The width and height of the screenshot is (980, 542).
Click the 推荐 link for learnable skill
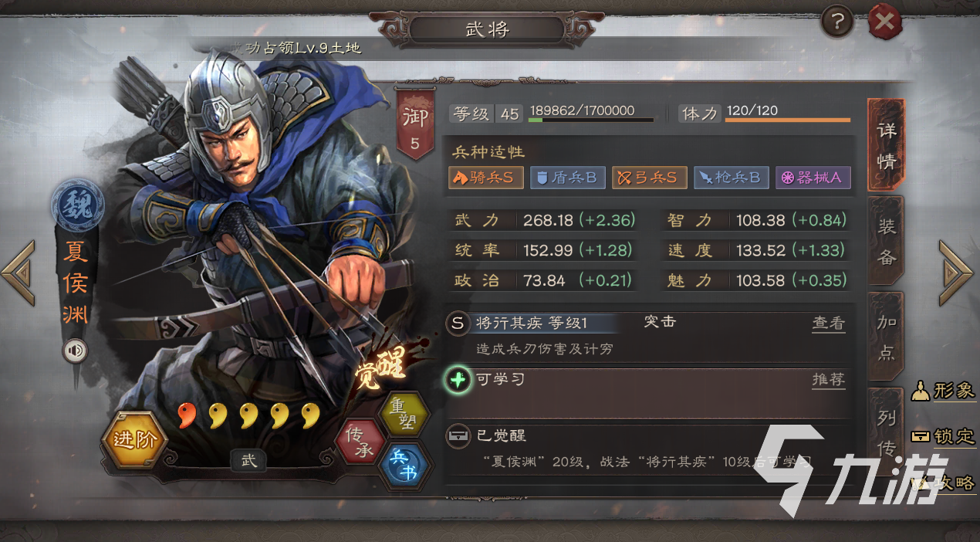point(829,380)
